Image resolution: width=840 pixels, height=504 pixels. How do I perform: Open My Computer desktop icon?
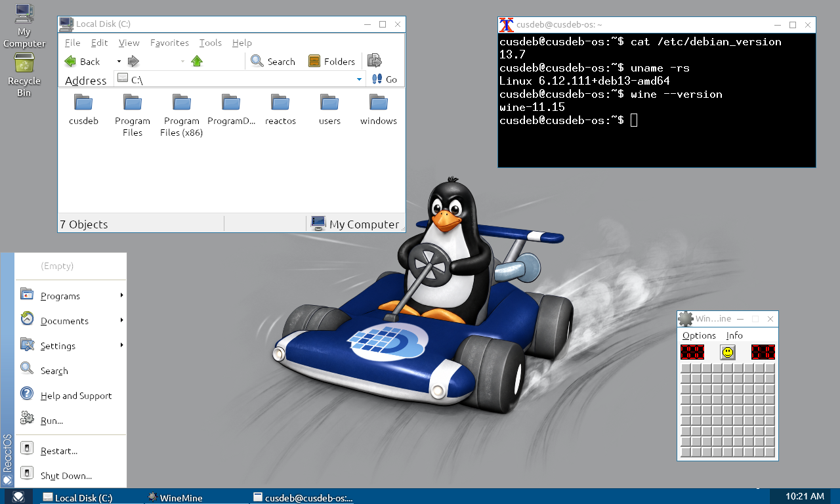coord(24,26)
